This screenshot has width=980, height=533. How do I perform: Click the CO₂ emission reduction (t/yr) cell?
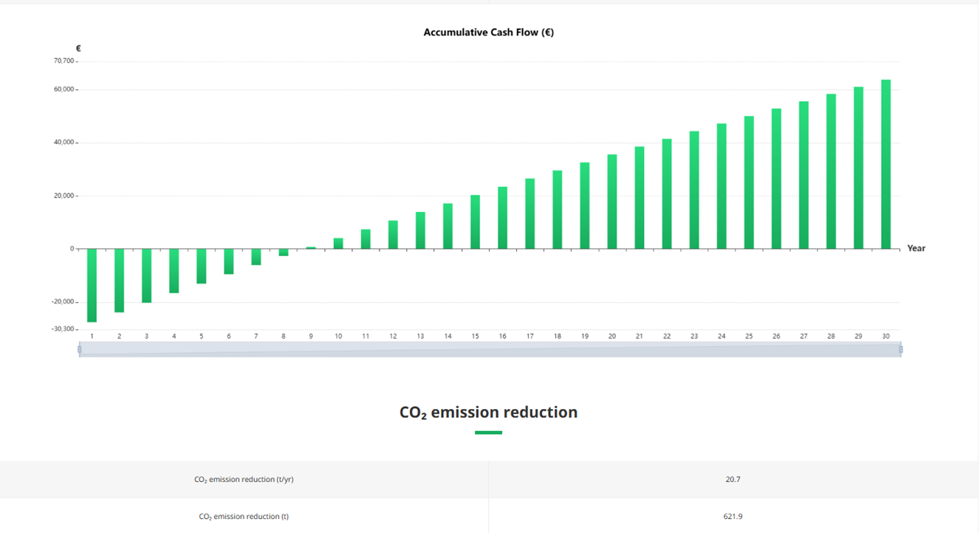click(x=244, y=479)
